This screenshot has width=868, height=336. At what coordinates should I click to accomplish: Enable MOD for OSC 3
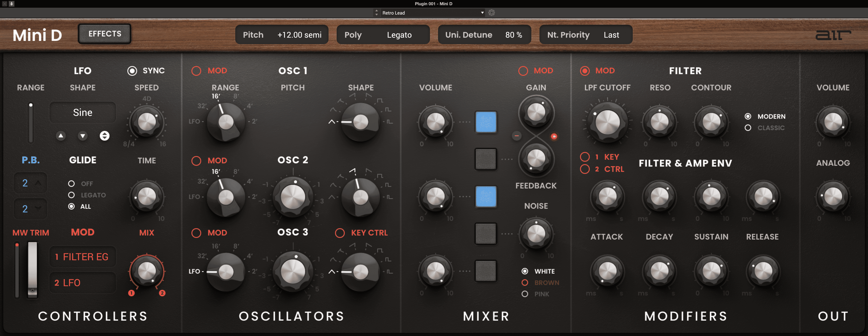coord(196,233)
